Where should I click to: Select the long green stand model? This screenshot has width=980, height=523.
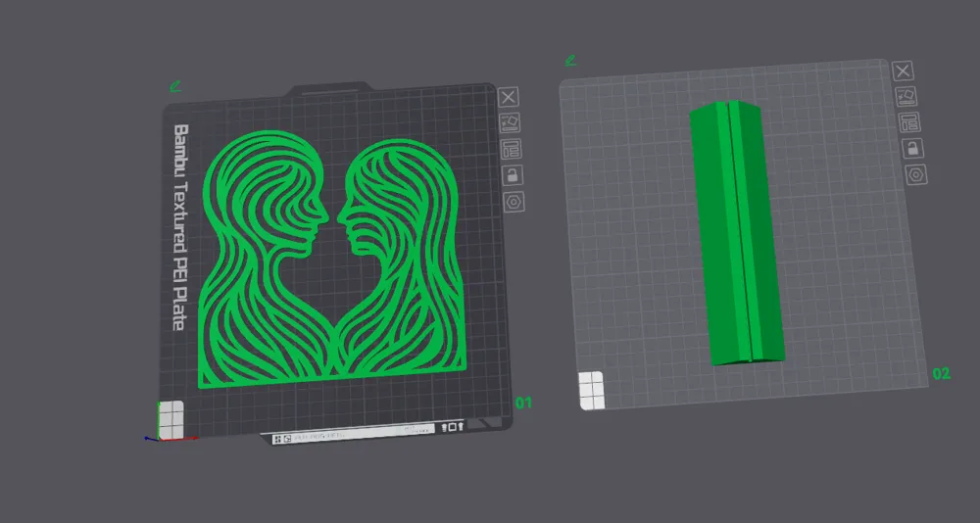[x=738, y=232]
